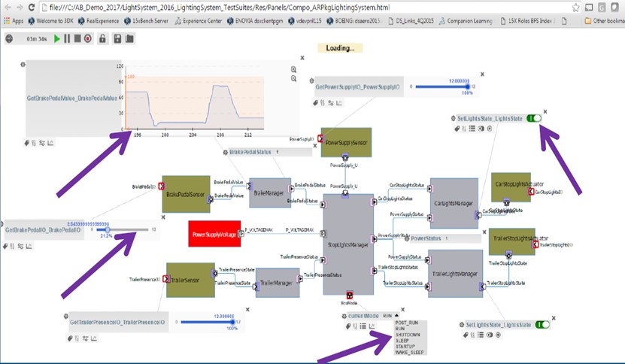625x364 pixels.
Task: Toggle the upper SetLightsState green switch
Action: point(534,118)
